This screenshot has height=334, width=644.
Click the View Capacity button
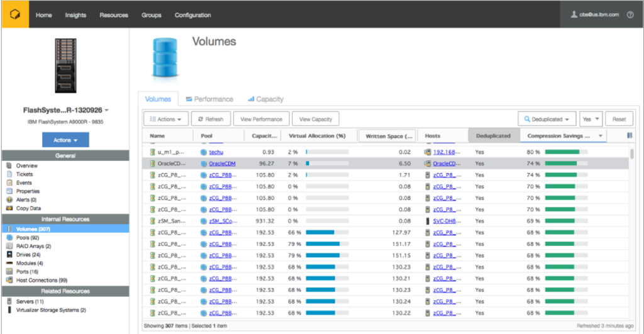coord(316,119)
